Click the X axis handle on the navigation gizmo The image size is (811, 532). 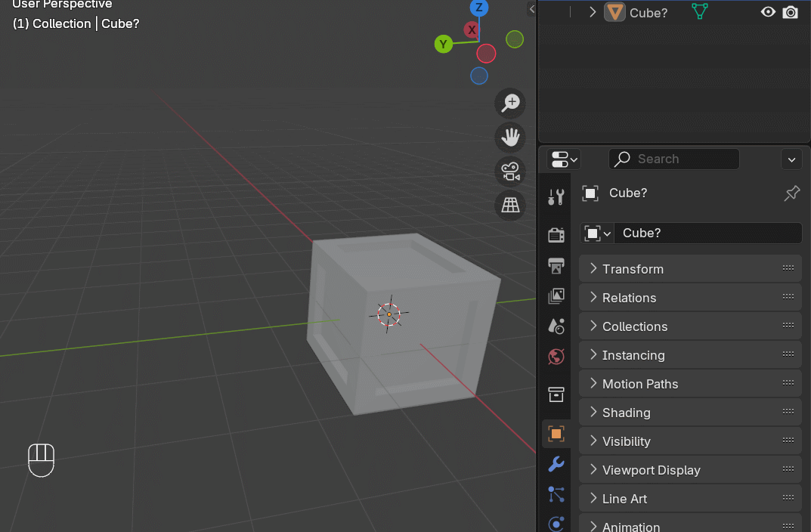coord(472,30)
